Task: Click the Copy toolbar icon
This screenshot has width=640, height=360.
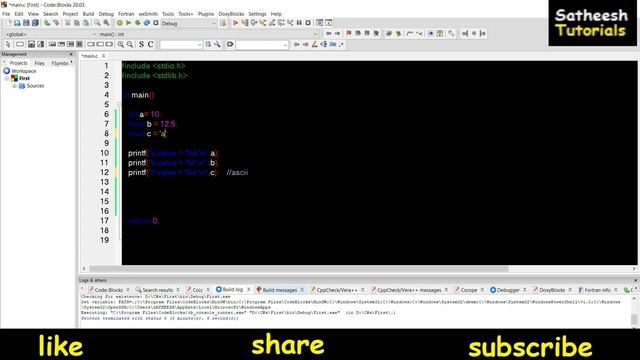Action: 77,23
